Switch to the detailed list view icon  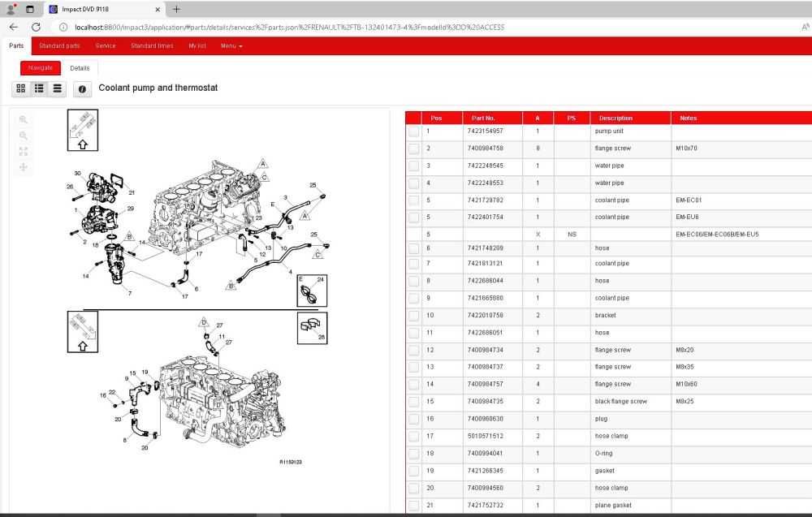pos(39,88)
